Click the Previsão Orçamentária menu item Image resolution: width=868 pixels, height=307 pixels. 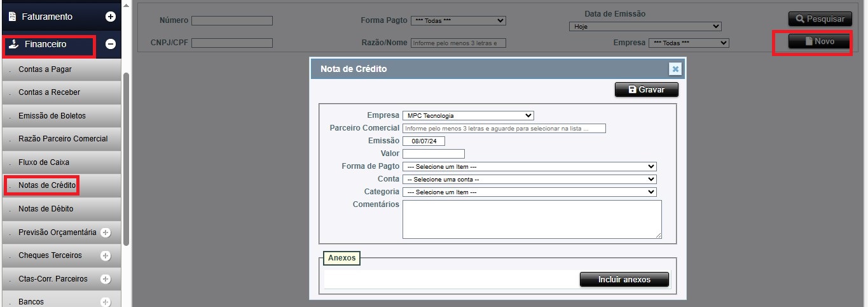click(60, 232)
